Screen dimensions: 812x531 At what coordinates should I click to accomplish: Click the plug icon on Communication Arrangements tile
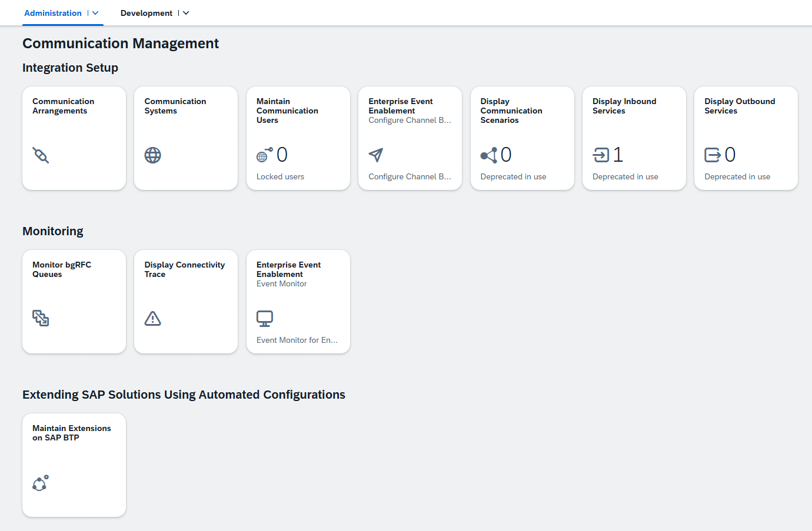(41, 155)
